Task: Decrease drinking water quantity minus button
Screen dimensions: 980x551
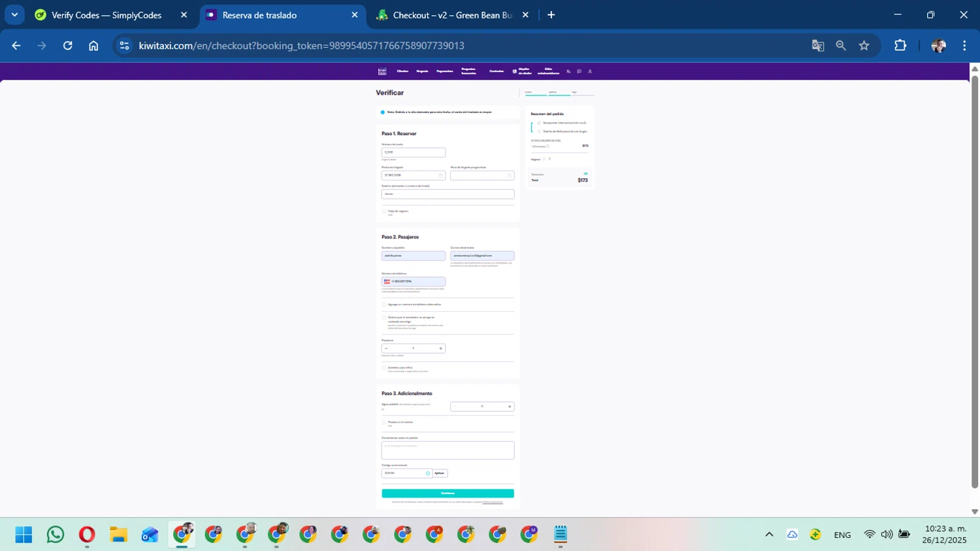Action: 455,407
